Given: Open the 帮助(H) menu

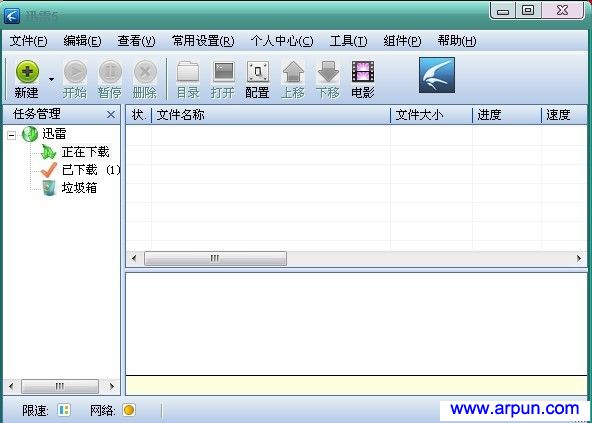Looking at the screenshot, I should [x=457, y=41].
